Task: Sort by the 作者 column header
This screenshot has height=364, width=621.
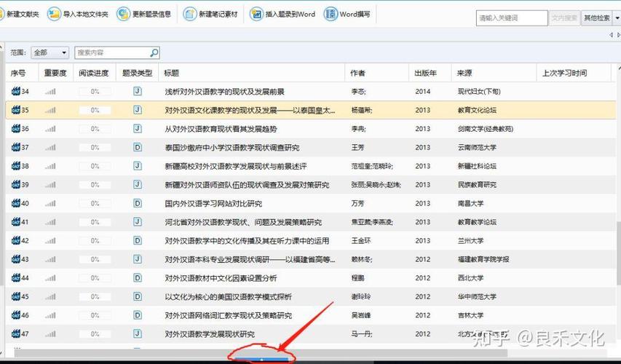Action: [x=357, y=73]
